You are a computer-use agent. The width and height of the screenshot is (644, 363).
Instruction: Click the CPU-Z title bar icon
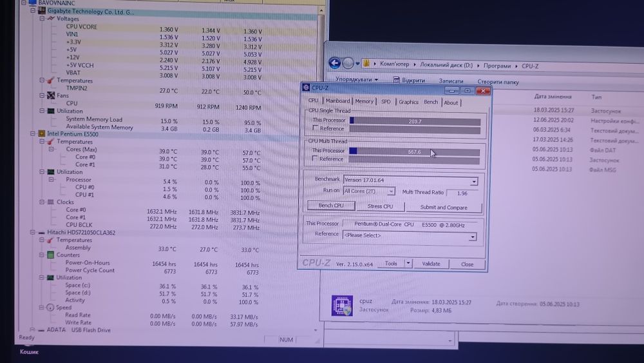[x=306, y=87]
